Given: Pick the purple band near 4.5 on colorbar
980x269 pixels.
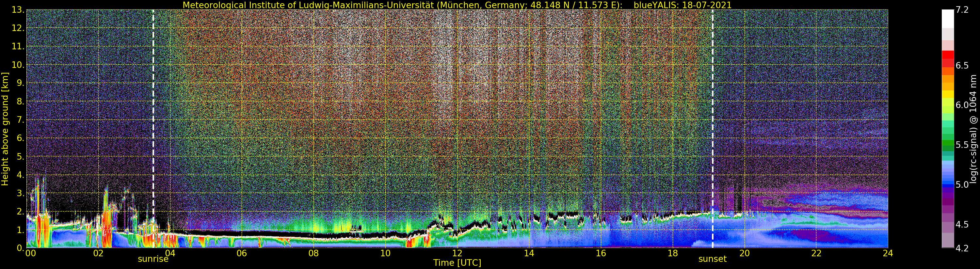Looking at the screenshot, I should point(947,225).
